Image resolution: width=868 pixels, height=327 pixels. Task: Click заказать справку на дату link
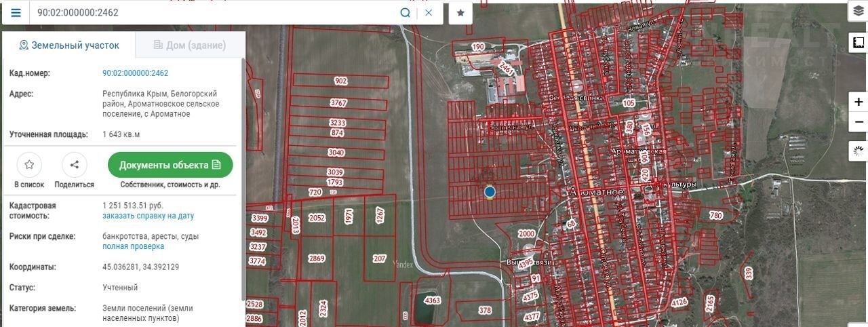(148, 216)
